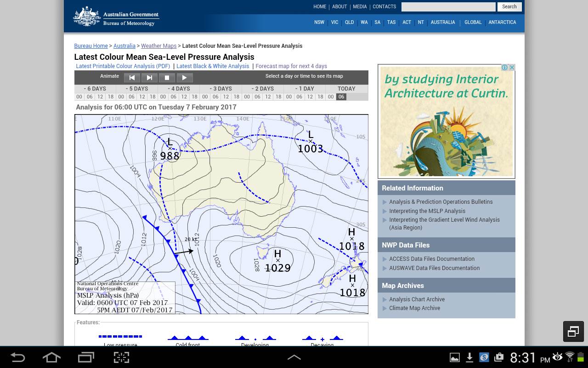Open the recent apps switcher

pyautogui.click(x=86, y=357)
